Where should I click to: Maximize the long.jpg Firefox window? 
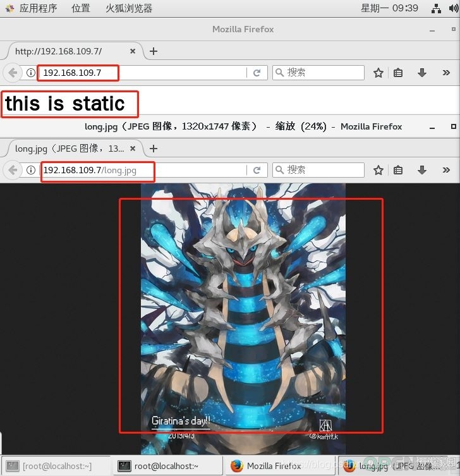[x=453, y=126]
